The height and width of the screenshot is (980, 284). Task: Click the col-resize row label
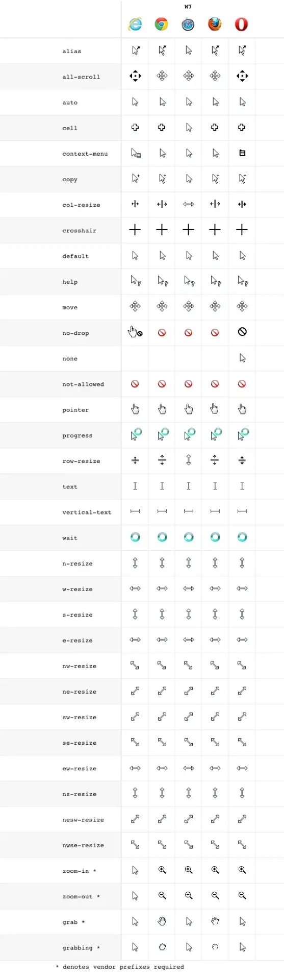[x=81, y=205]
